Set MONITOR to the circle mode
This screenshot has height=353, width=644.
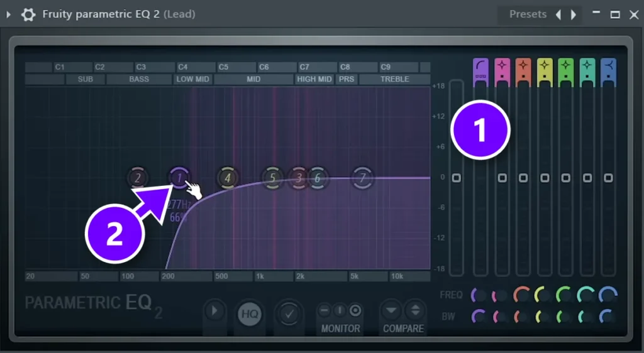pos(355,310)
